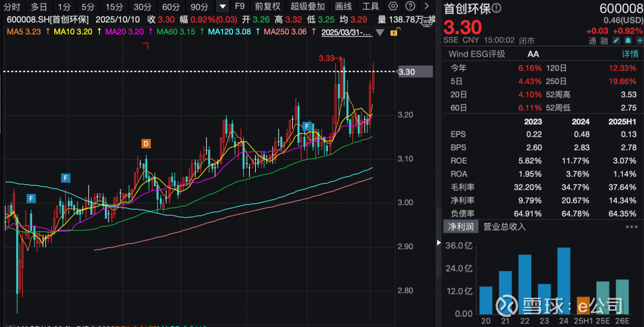The height and width of the screenshot is (327, 644).
Task: Click the info icon next to 首创环保
Action: [496, 8]
